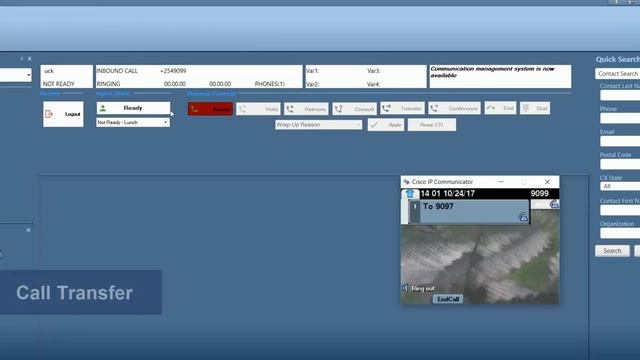Click the extension '9099' in Cisco IP Communicator
The image size is (640, 360).
tap(540, 194)
